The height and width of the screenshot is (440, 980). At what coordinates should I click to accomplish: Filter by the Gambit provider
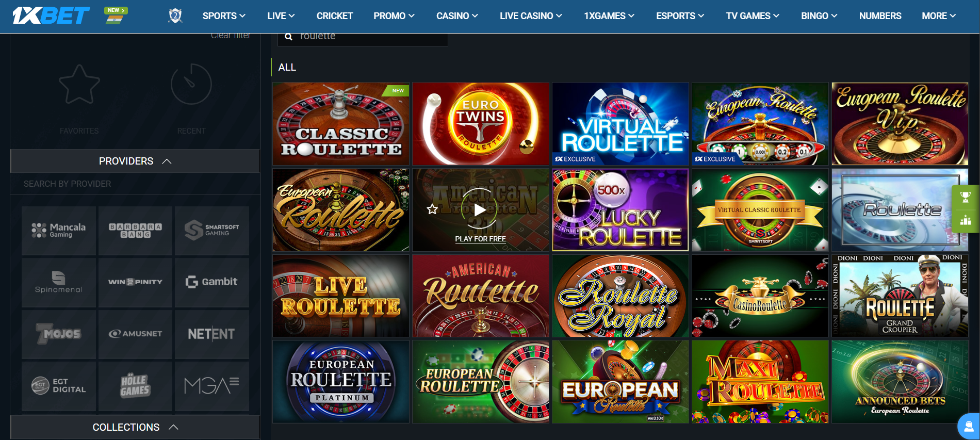point(211,282)
